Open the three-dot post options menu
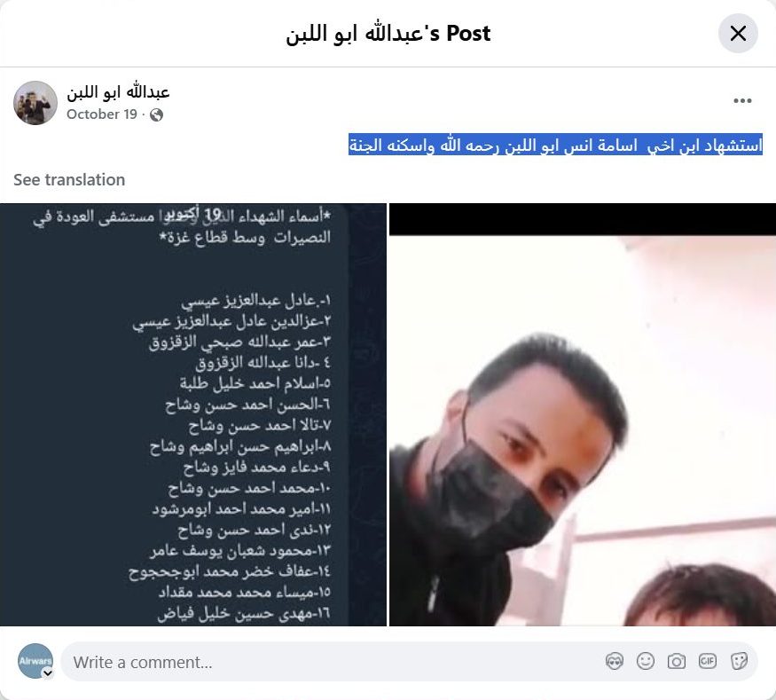The width and height of the screenshot is (776, 700). 742,100
